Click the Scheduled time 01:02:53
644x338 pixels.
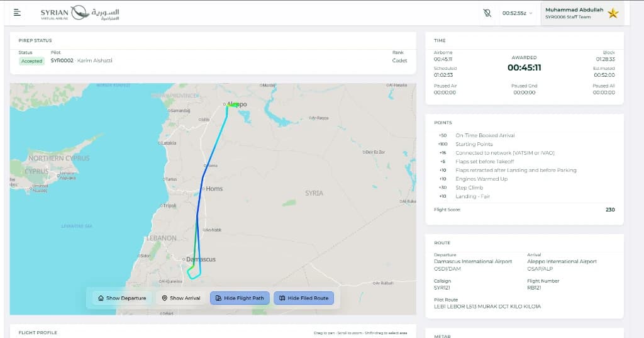pyautogui.click(x=443, y=76)
